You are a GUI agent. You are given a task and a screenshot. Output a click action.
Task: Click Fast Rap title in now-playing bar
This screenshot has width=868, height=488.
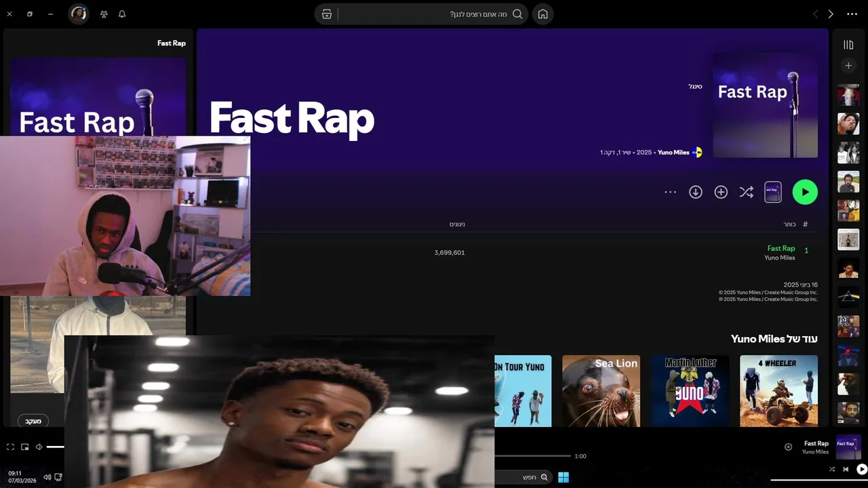click(x=816, y=443)
